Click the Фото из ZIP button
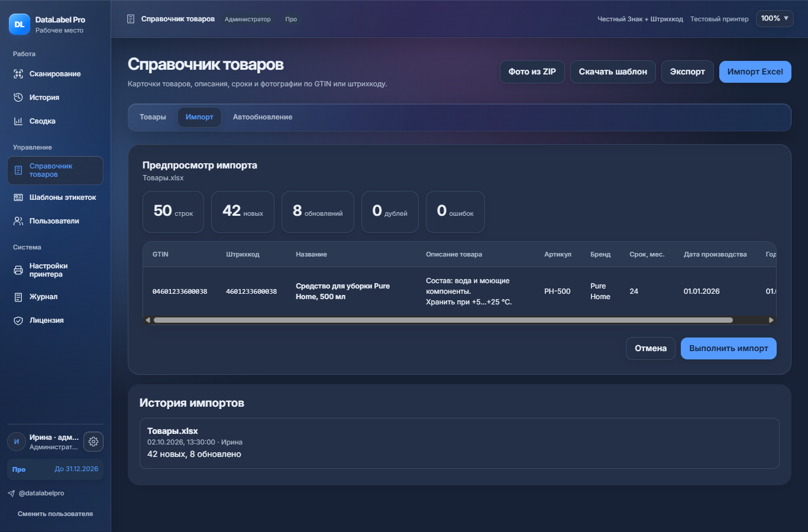This screenshot has width=808, height=532. coord(532,72)
